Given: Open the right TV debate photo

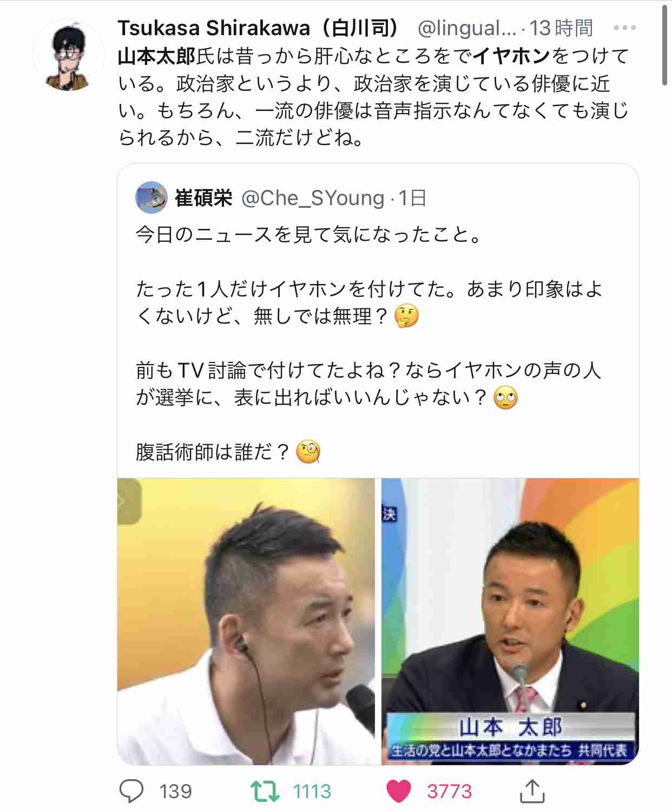Looking at the screenshot, I should point(510,621).
